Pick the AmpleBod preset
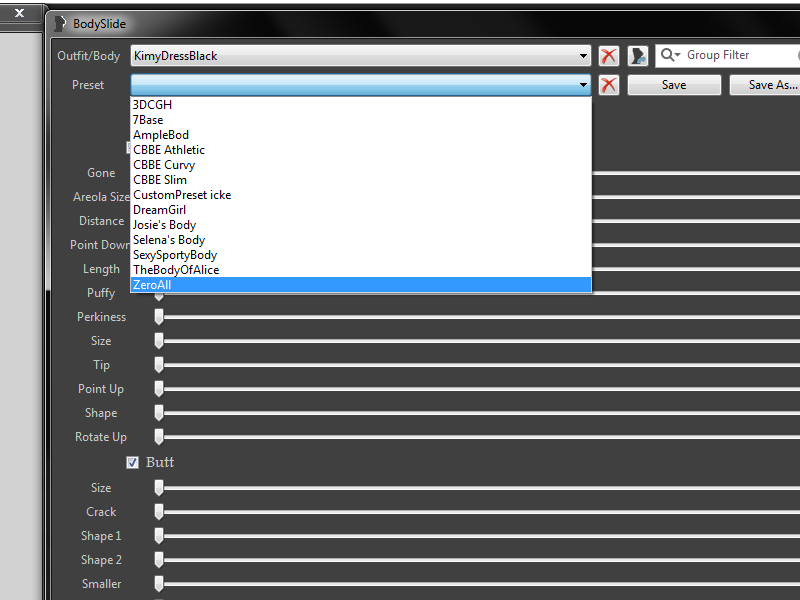 [x=361, y=135]
